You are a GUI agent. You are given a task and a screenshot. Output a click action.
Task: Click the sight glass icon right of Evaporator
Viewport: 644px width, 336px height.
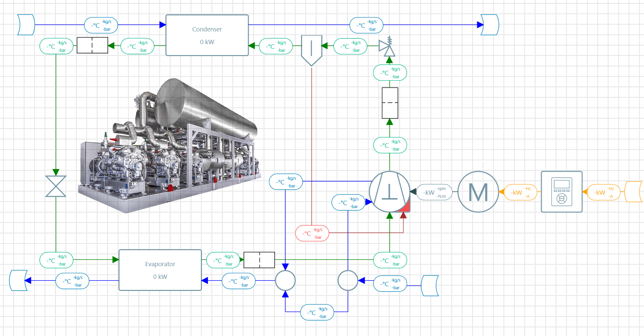point(259,260)
